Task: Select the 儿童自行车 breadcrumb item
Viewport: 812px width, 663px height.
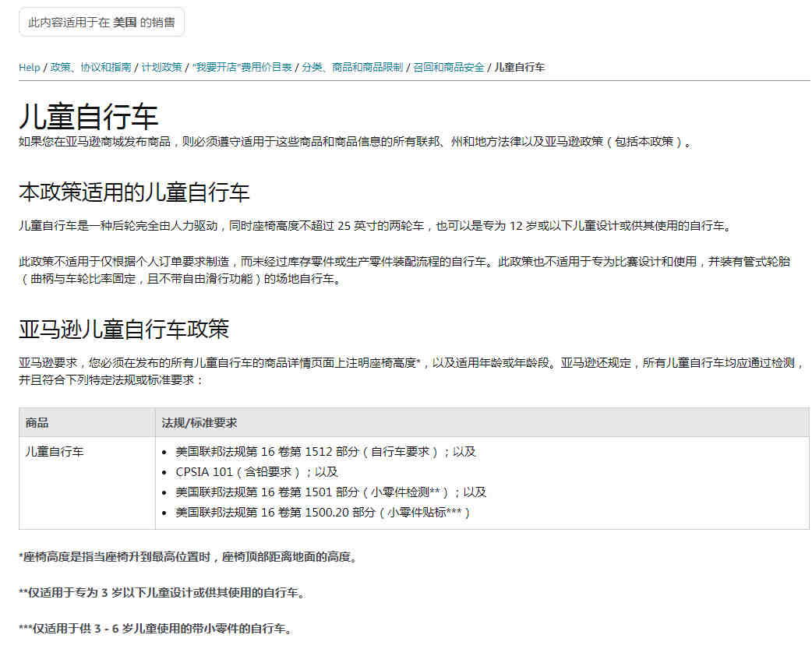Action: click(518, 67)
